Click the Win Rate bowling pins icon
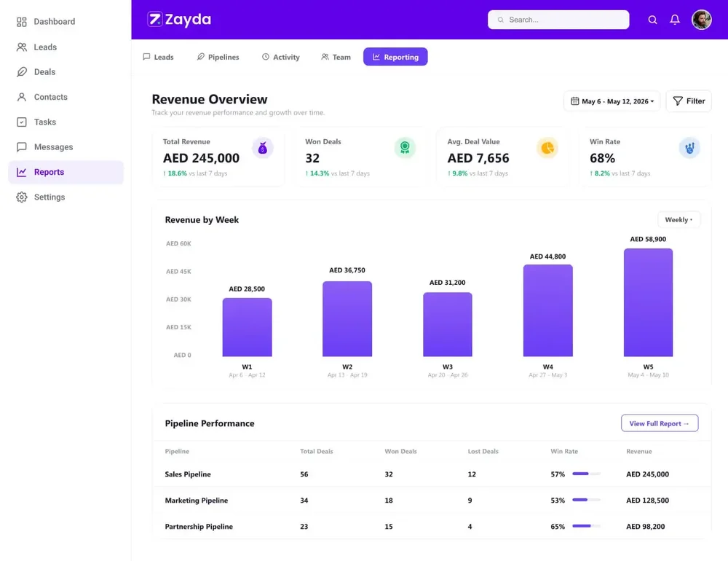This screenshot has width=728, height=561. pos(689,148)
